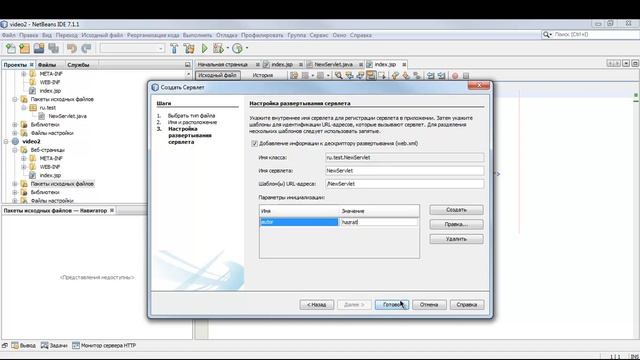640x360 pixels.
Task: Click the Redo arrow icon
Action: (86, 49)
